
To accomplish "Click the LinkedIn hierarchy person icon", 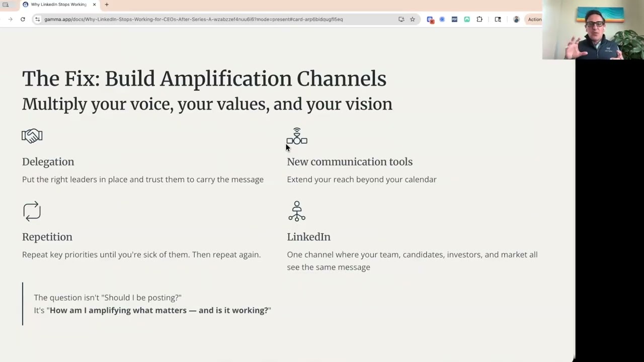I will [297, 211].
